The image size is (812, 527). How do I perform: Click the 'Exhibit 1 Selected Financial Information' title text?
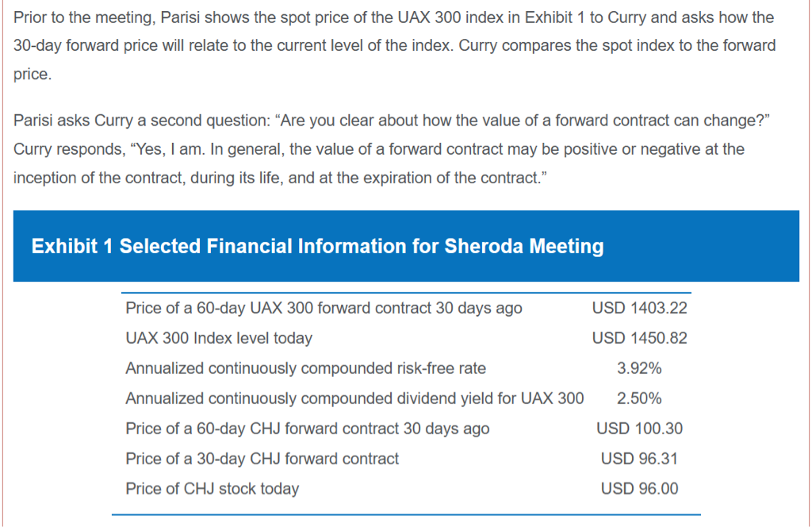(317, 246)
